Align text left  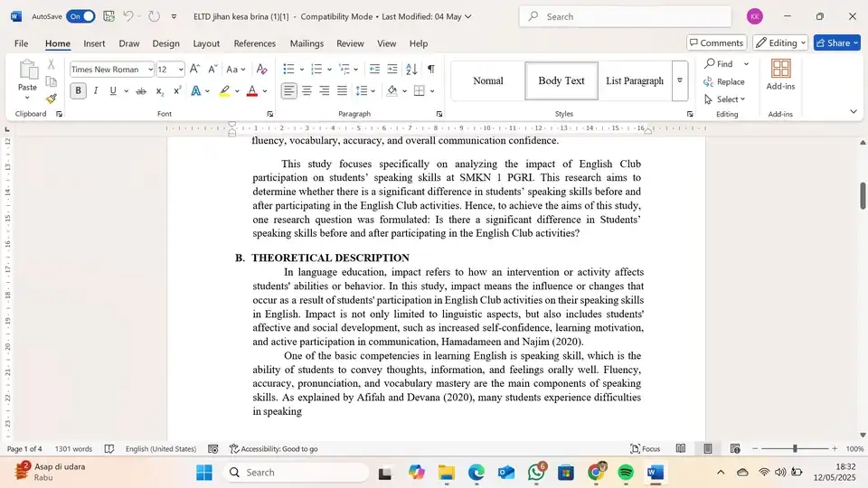point(288,90)
